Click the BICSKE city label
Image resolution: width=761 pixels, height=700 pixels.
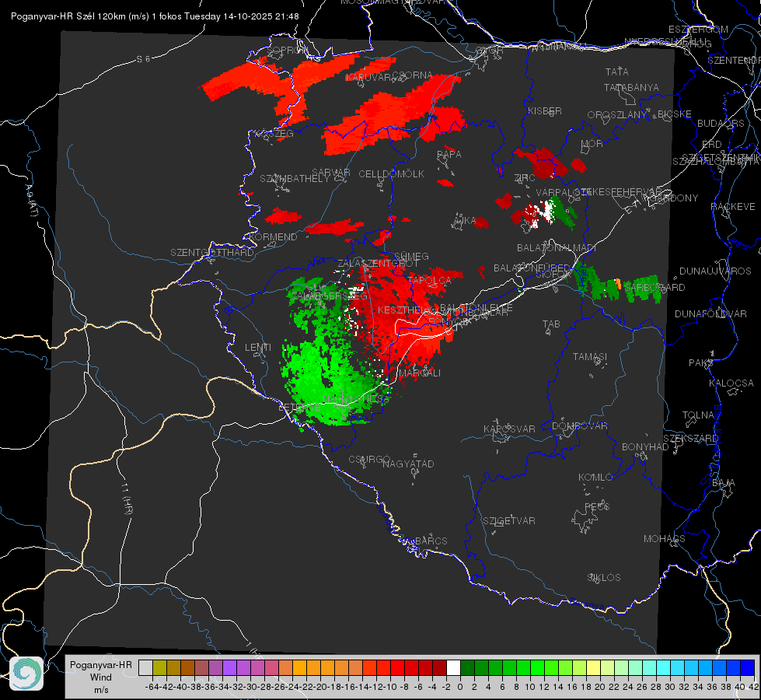[675, 114]
